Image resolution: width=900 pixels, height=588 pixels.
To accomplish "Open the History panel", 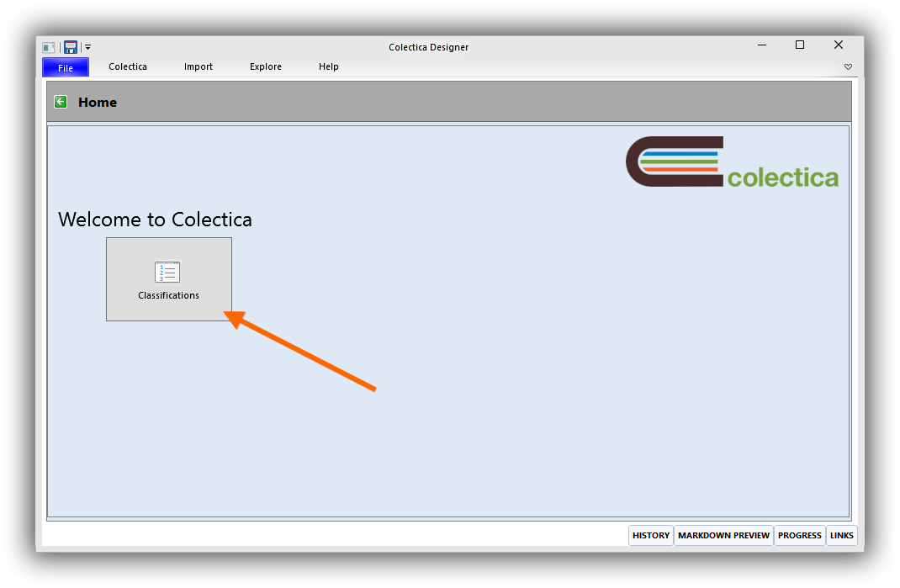I will (651, 535).
